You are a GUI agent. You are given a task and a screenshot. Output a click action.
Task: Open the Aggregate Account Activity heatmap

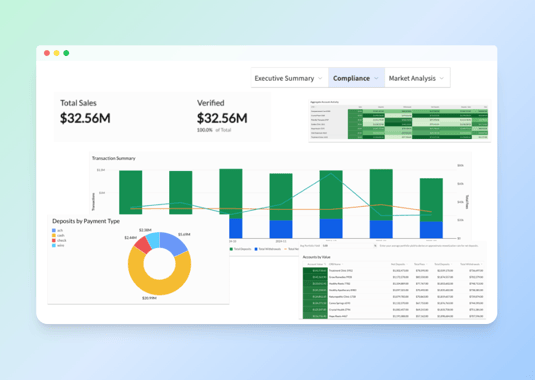point(400,120)
